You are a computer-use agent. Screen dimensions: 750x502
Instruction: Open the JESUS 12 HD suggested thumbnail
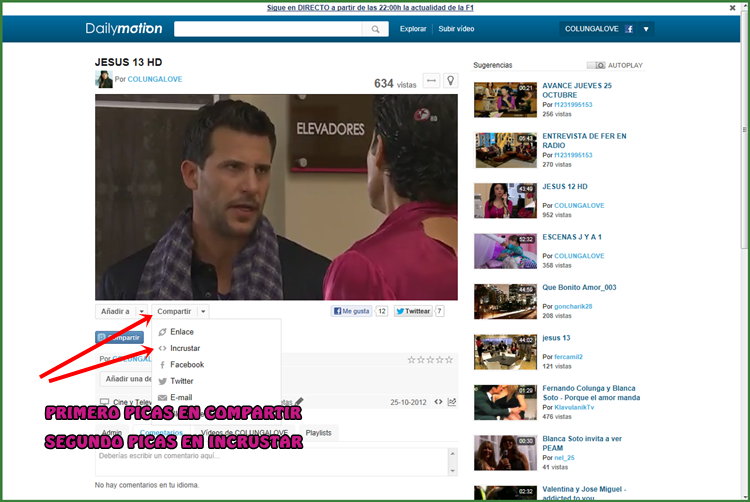point(505,199)
